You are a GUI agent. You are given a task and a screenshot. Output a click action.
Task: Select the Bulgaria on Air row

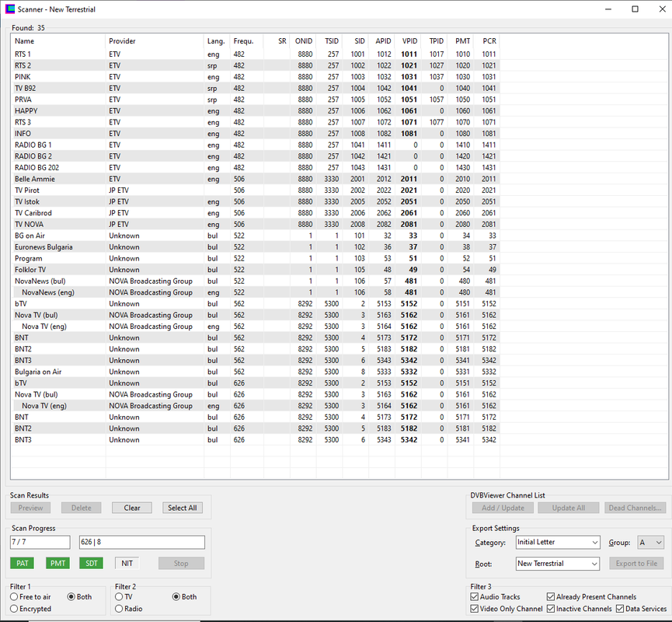click(256, 372)
